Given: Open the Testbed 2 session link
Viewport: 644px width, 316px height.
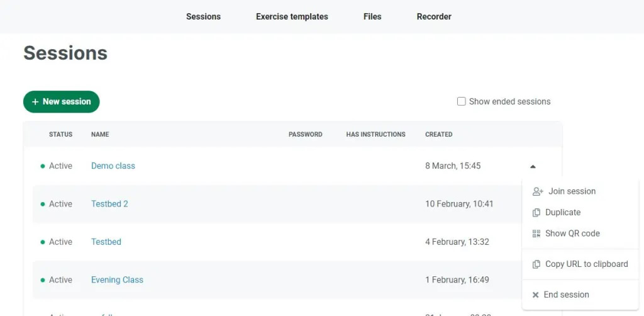Looking at the screenshot, I should click(109, 204).
